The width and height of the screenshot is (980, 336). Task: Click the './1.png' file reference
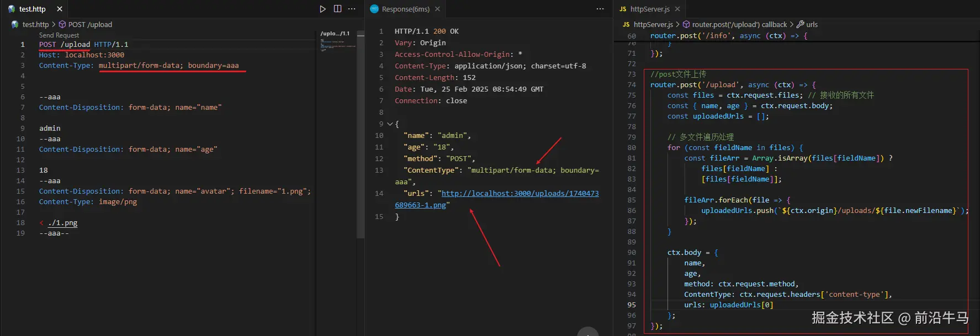click(62, 223)
